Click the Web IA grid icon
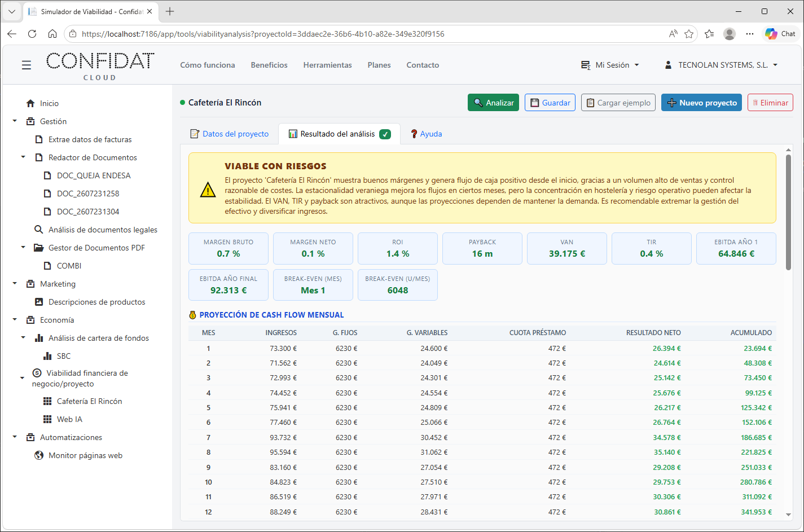Image resolution: width=804 pixels, height=532 pixels. pos(47,419)
